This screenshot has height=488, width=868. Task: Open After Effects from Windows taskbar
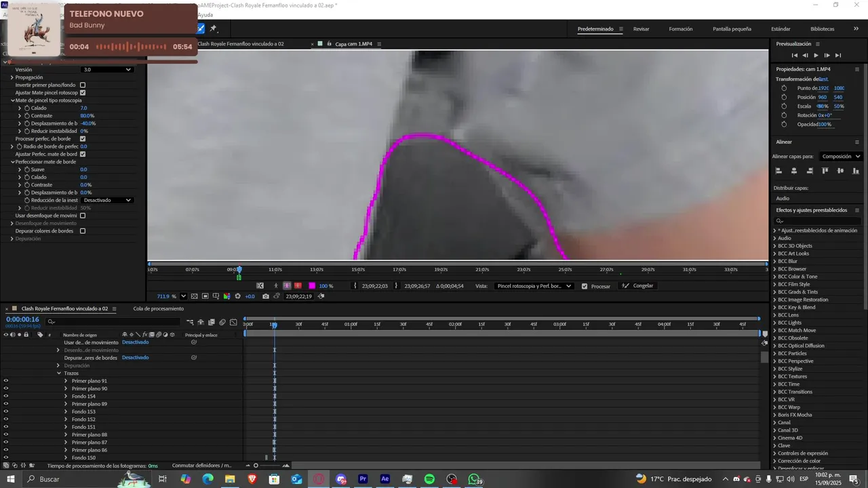click(x=385, y=479)
